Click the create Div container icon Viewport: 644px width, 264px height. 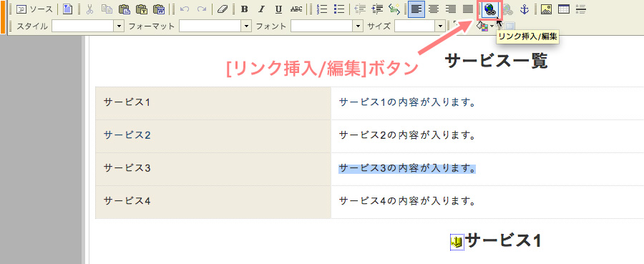point(394,9)
